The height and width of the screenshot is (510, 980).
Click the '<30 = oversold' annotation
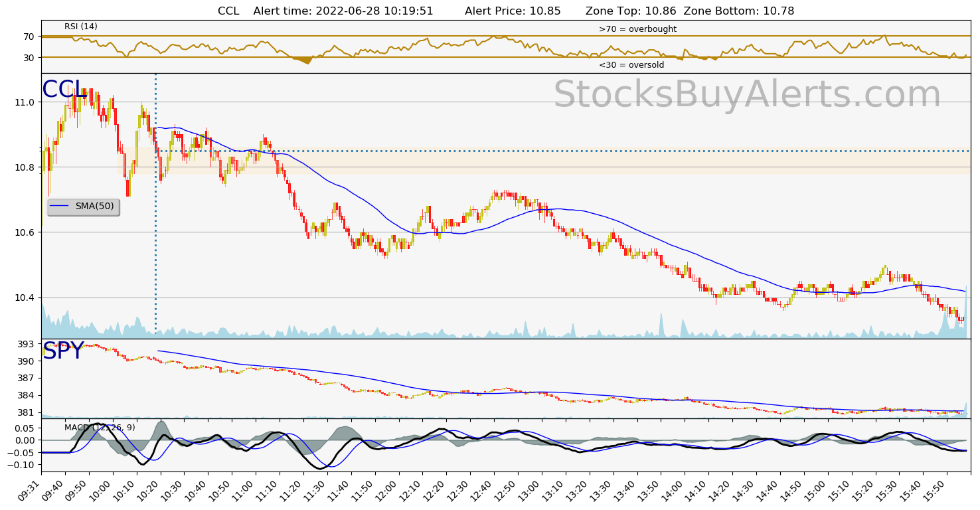pyautogui.click(x=631, y=64)
